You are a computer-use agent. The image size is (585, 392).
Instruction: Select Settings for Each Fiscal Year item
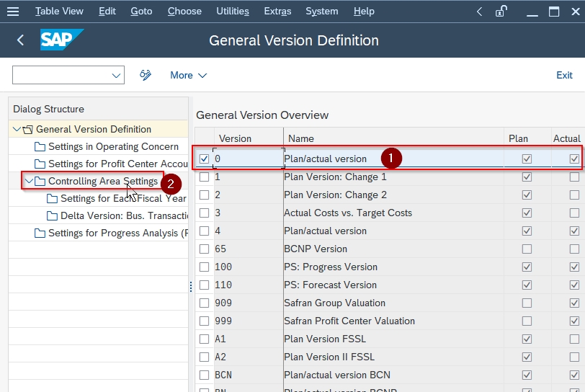coord(123,199)
